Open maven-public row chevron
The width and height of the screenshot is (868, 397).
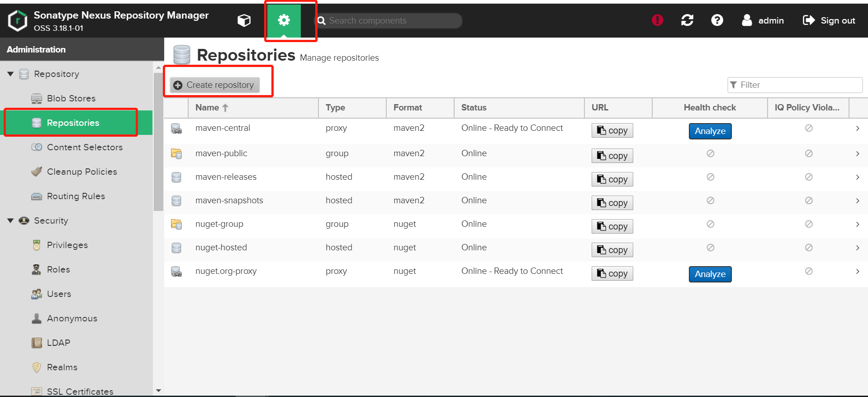[858, 153]
